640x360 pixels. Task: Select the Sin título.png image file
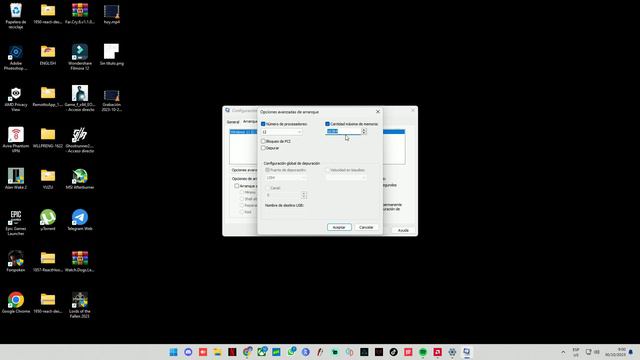coord(111,55)
